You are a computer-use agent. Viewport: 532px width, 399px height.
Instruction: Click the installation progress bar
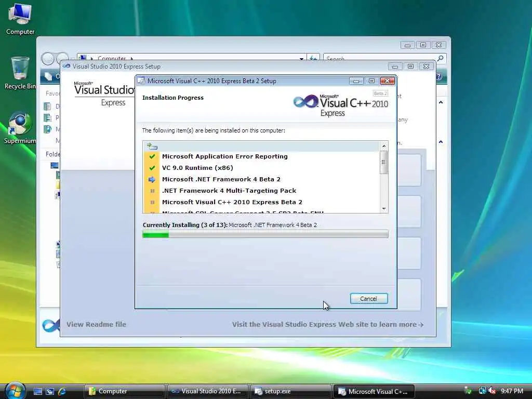coord(265,234)
